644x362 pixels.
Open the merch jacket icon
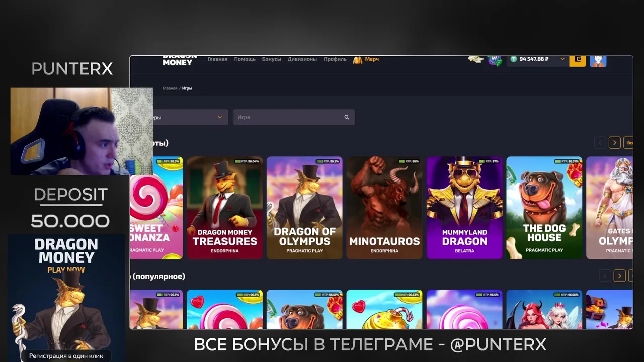[358, 60]
